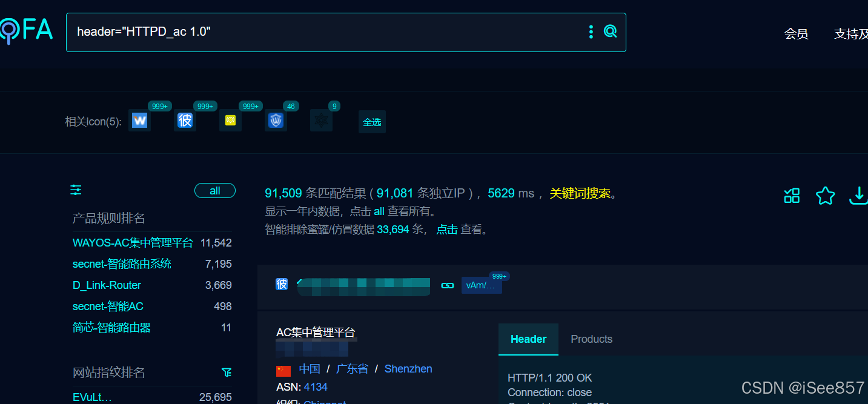Image resolution: width=868 pixels, height=404 pixels.
Task: Filter by WAYOS-AC集中管理平台
Action: tap(133, 243)
